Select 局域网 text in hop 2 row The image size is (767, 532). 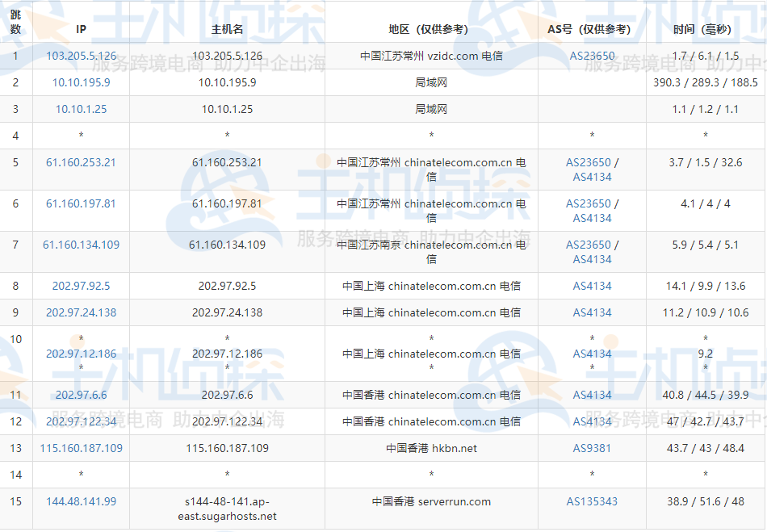pos(431,82)
